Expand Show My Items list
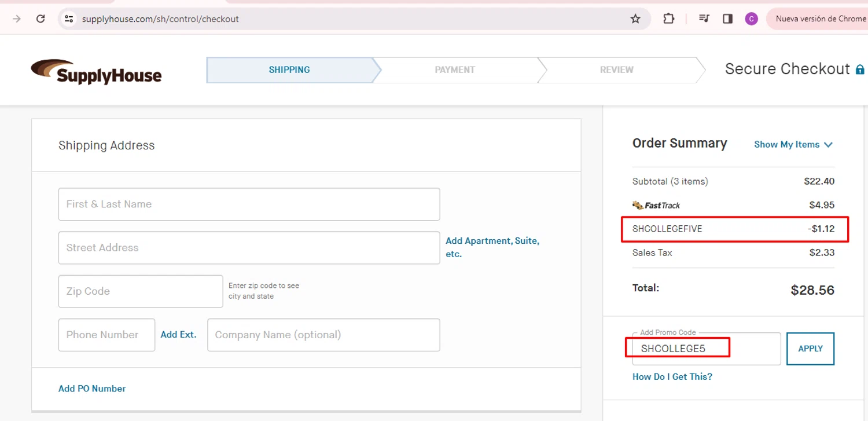The image size is (868, 421). pyautogui.click(x=793, y=144)
